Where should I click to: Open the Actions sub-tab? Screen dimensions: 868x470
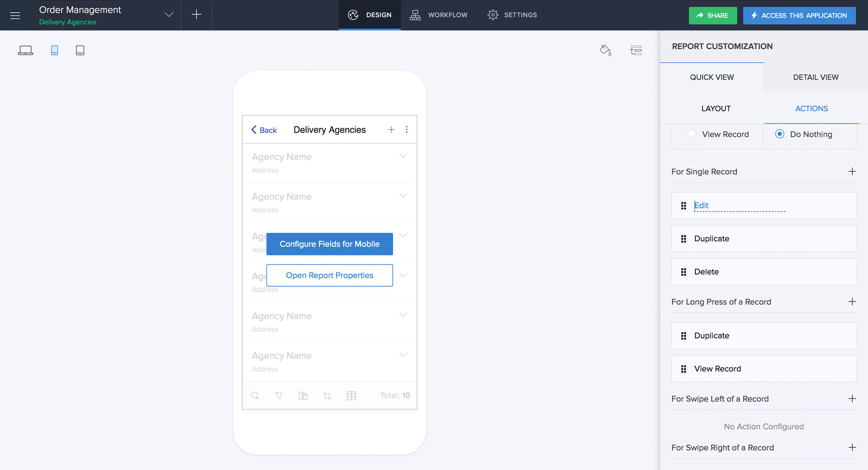coord(811,109)
